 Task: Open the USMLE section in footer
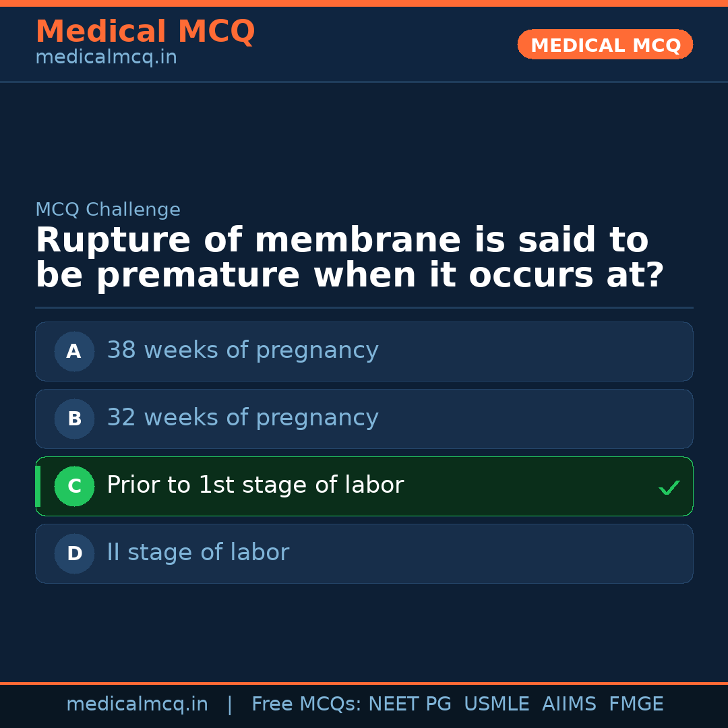click(x=497, y=704)
